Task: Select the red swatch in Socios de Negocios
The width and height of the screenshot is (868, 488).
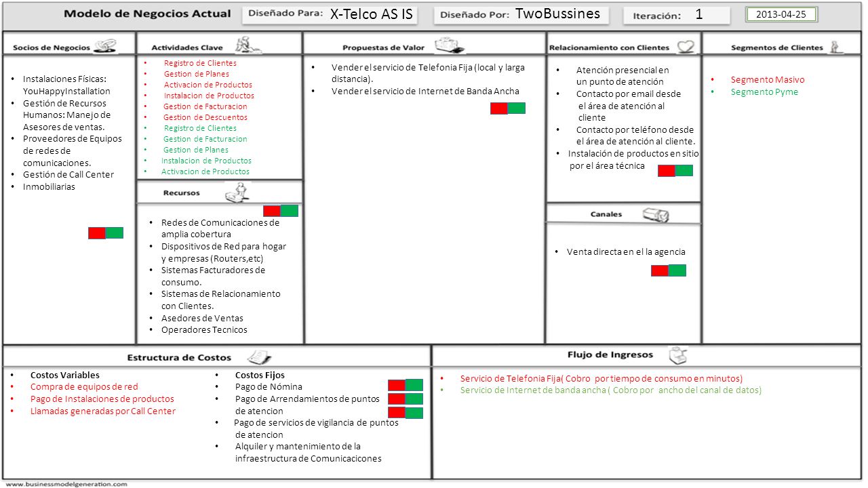Action: coord(97,233)
